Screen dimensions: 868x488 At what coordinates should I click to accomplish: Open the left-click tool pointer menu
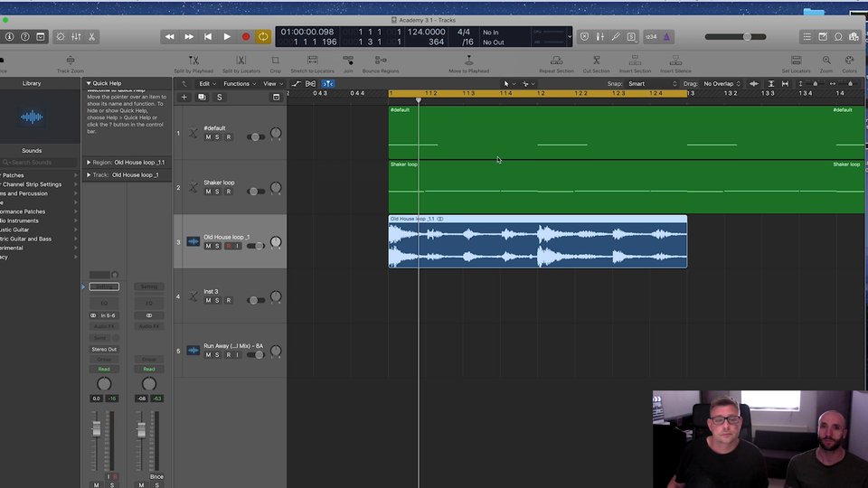509,83
